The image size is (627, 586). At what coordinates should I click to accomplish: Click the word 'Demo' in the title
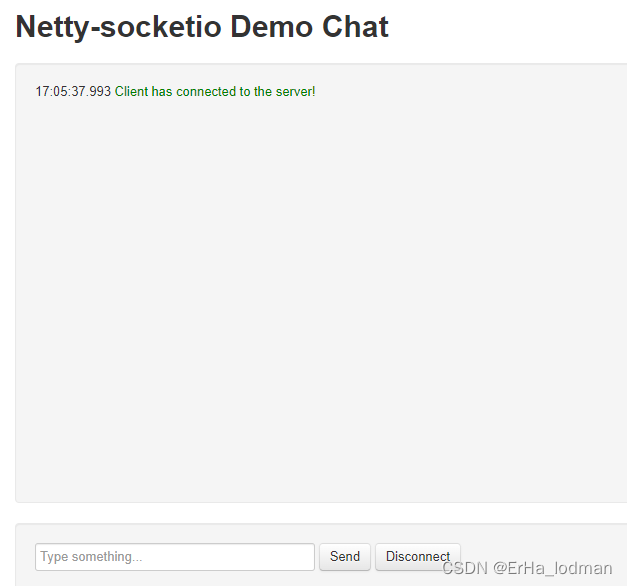pos(272,27)
